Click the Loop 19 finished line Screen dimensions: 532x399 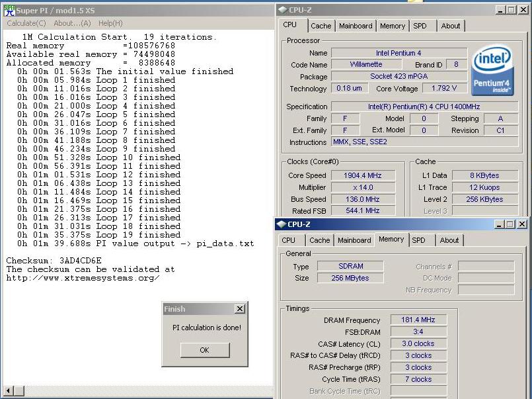coord(98,235)
